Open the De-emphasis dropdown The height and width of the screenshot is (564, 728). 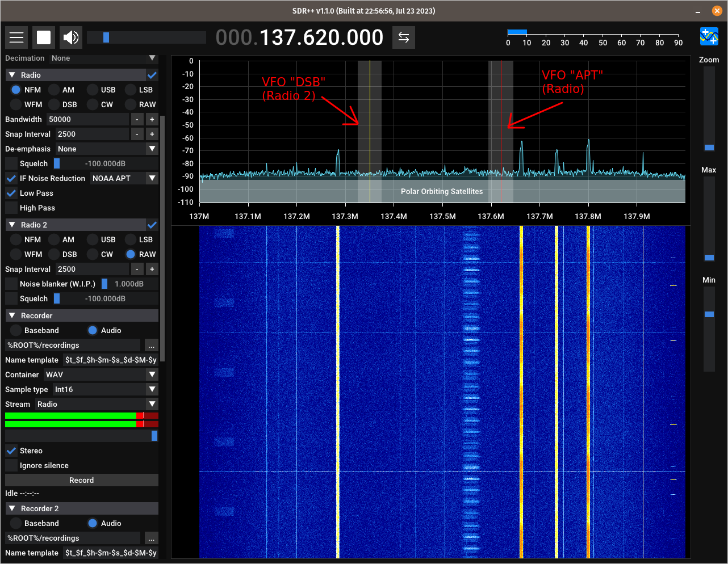(x=107, y=149)
